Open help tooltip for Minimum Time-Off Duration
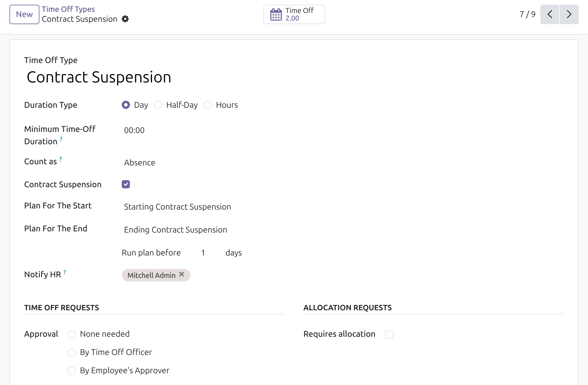The width and height of the screenshot is (588, 385). tap(61, 139)
